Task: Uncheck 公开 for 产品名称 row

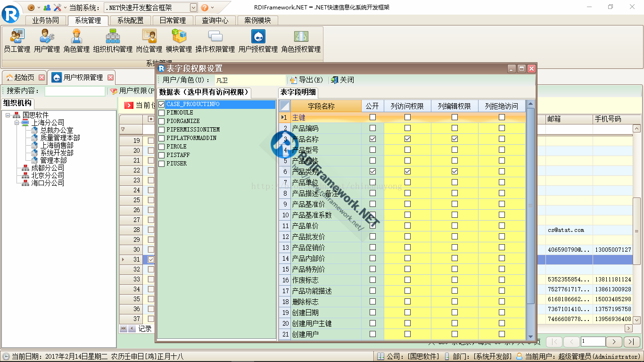Action: coord(373,139)
